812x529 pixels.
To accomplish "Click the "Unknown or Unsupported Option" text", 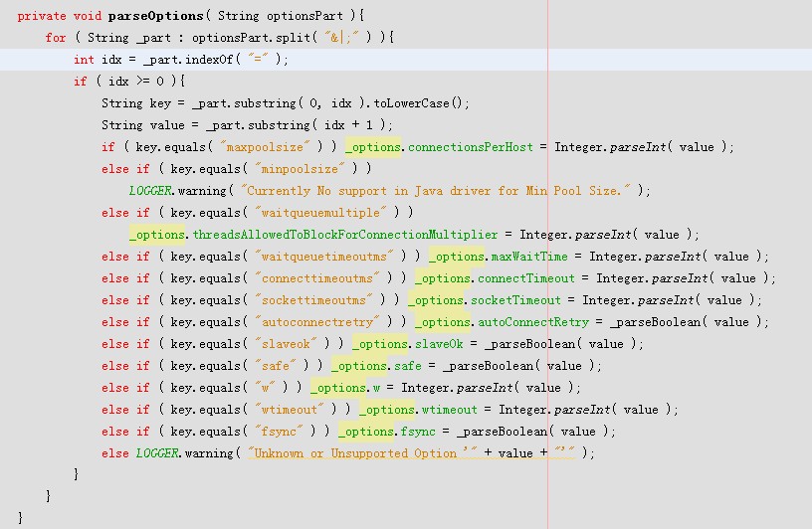I will click(357, 453).
